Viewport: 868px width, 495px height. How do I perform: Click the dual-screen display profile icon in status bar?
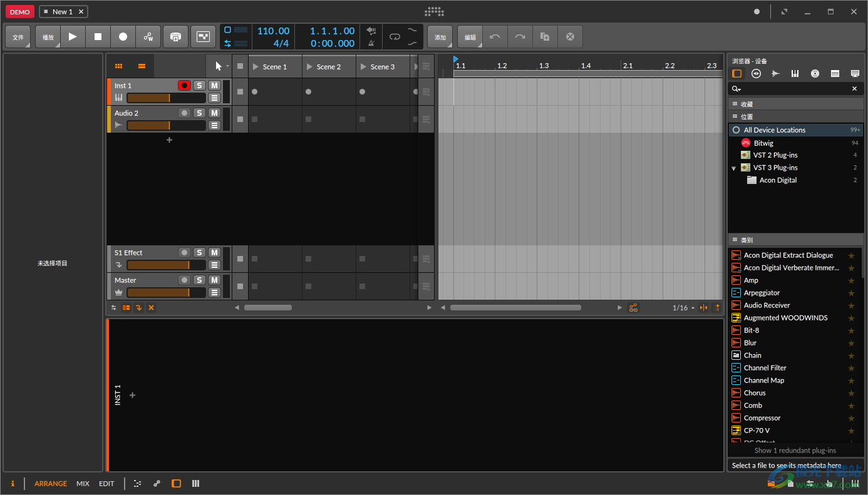pyautogui.click(x=196, y=483)
